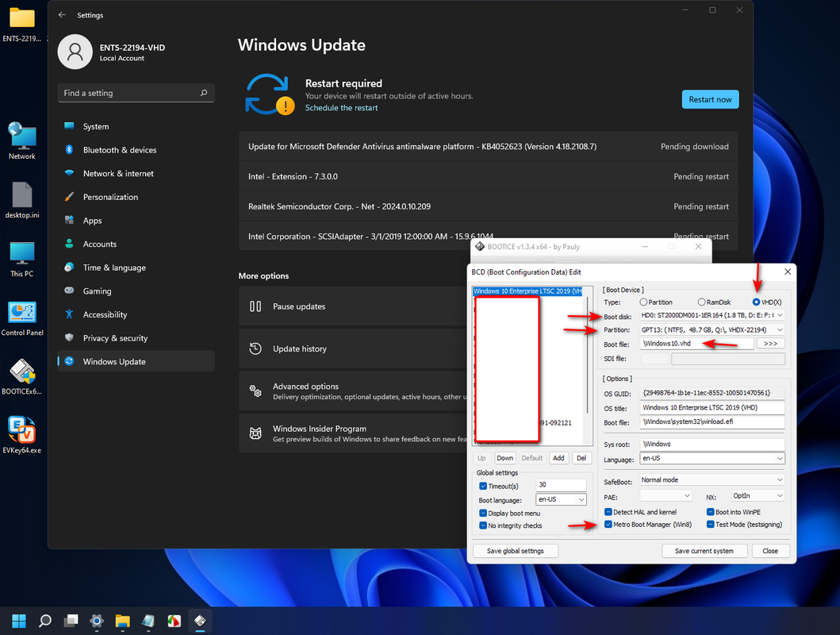Screen dimensions: 840x635
Task: Click the Settings back arrow
Action: point(62,15)
